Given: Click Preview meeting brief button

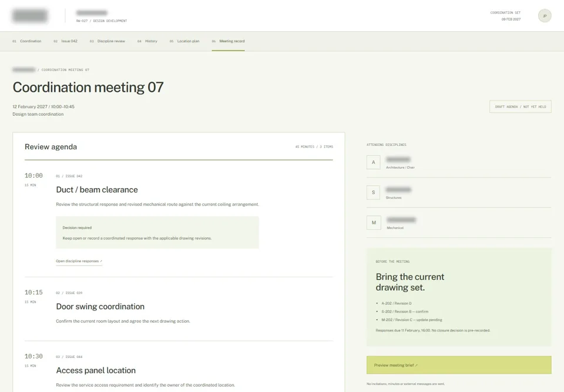Looking at the screenshot, I should pyautogui.click(x=459, y=365).
